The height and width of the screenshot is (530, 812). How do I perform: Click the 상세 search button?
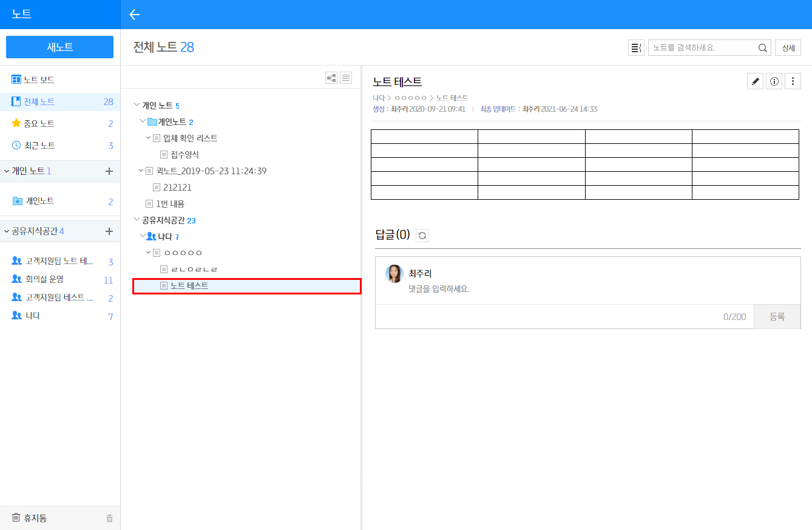click(x=788, y=48)
